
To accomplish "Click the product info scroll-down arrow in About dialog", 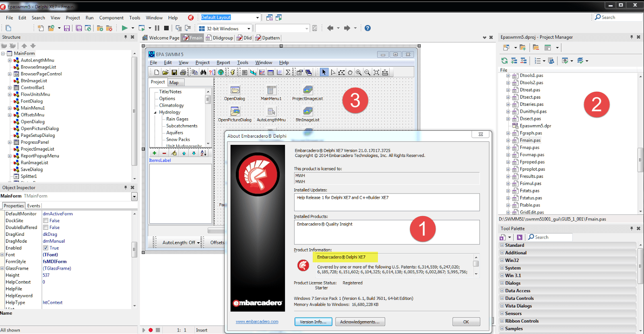I will tap(476, 274).
